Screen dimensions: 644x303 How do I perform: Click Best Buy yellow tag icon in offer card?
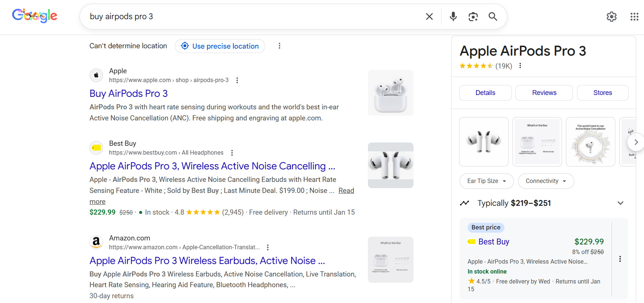pyautogui.click(x=471, y=242)
